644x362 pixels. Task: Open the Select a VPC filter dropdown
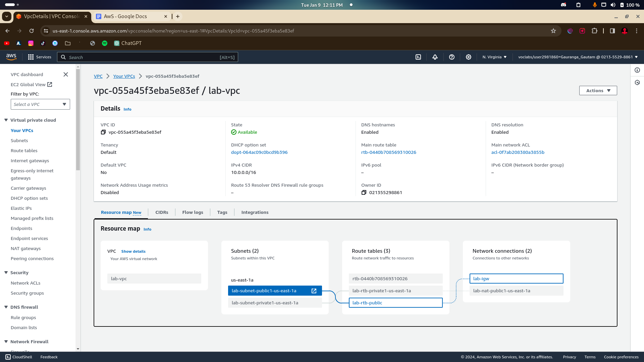(x=40, y=104)
